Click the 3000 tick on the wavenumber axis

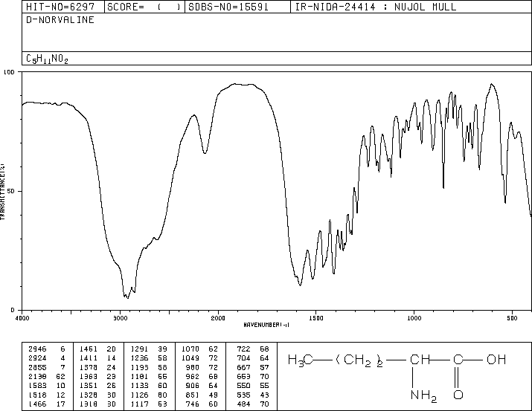click(120, 318)
